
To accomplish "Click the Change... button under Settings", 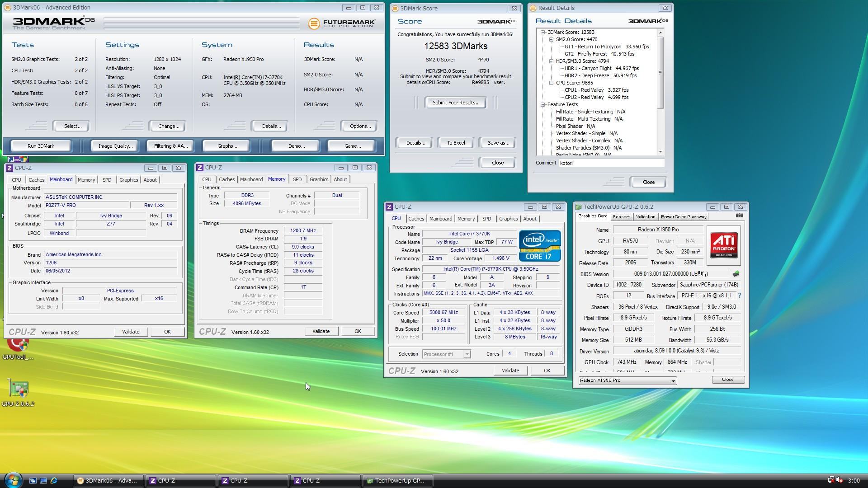I will pos(169,126).
